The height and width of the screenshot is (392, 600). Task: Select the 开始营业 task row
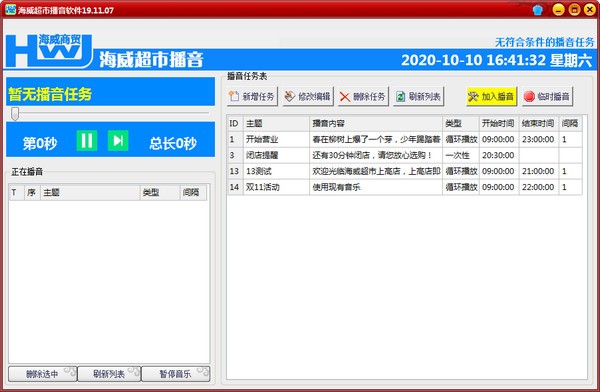point(405,139)
